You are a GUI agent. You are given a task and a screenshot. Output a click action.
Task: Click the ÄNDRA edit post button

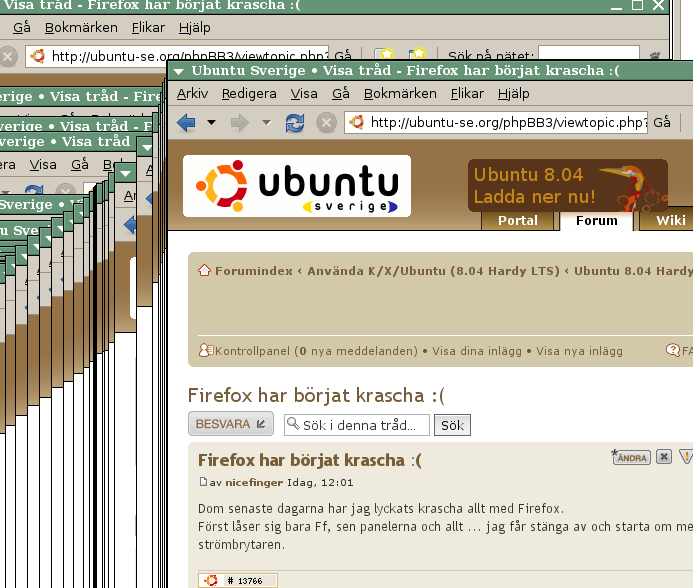631,457
